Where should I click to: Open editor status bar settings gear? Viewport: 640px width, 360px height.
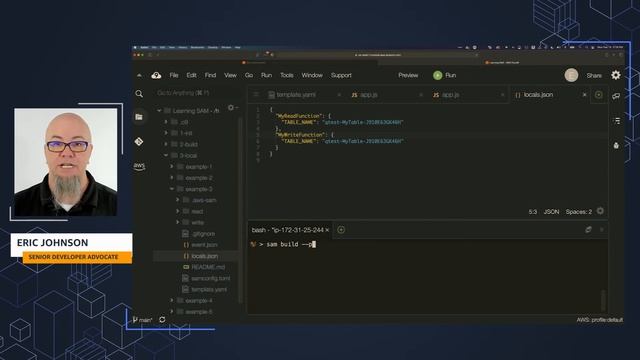[x=600, y=211]
